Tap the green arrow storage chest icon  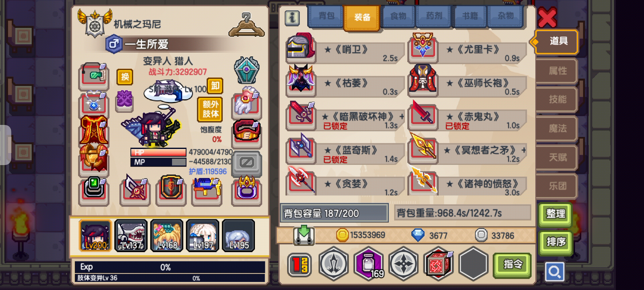tap(304, 235)
